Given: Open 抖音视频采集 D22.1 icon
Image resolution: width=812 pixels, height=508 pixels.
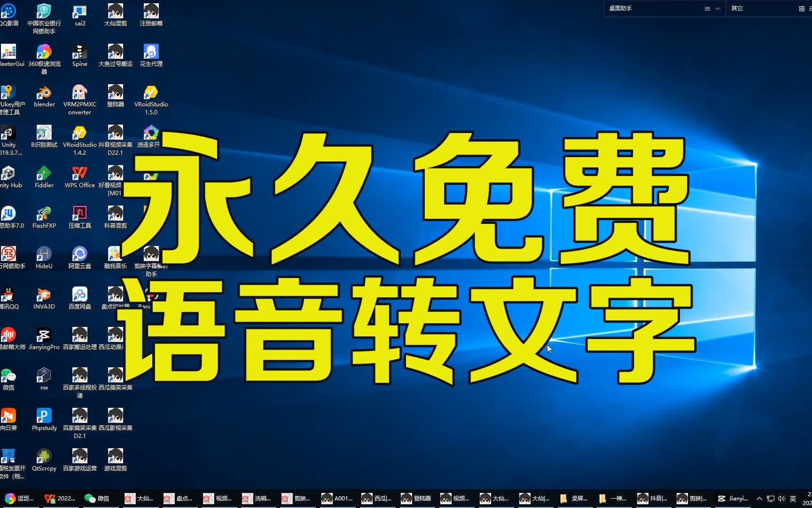Looking at the screenshot, I should (116, 141).
